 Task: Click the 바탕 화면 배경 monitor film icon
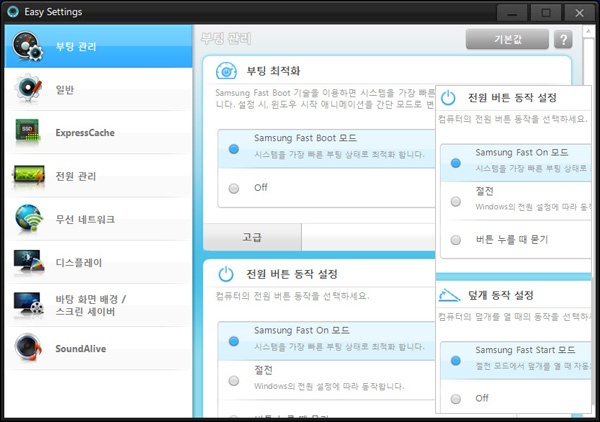pos(29,304)
